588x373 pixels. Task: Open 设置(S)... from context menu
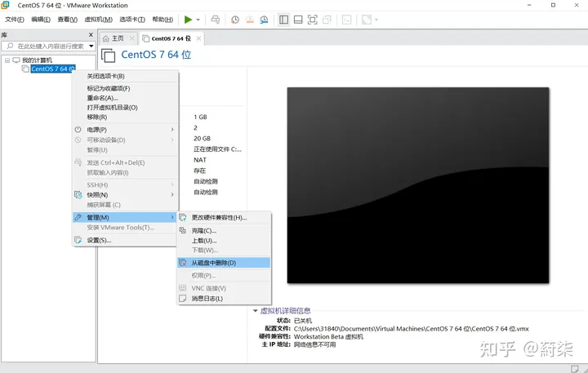(x=124, y=240)
